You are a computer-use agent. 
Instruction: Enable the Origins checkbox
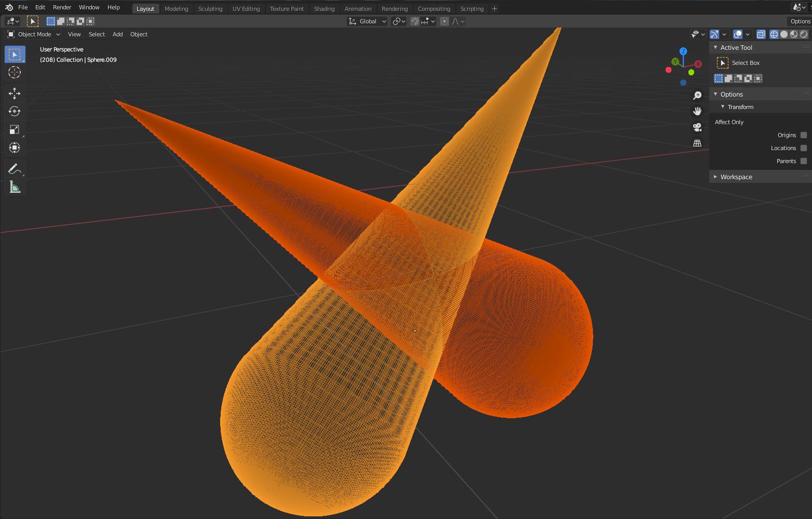[804, 135]
